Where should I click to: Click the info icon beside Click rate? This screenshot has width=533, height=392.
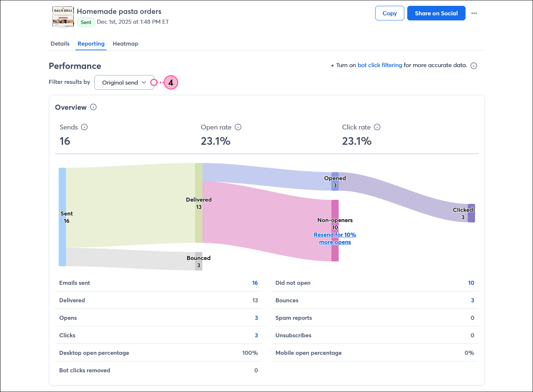tap(377, 127)
